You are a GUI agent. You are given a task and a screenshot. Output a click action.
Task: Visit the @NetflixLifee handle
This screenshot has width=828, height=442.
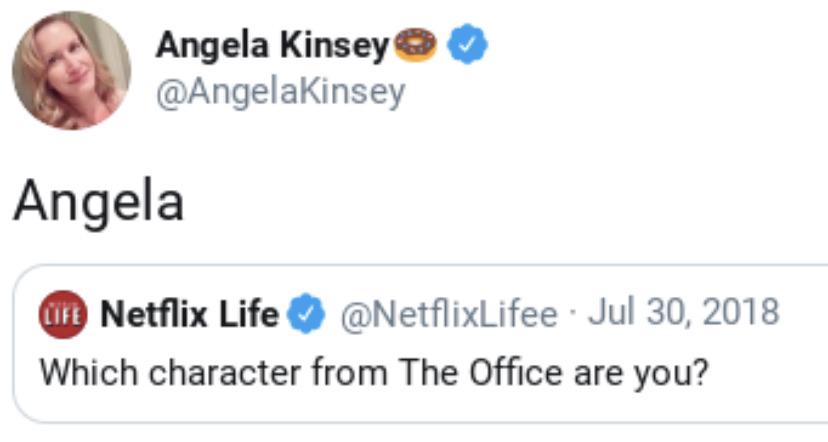point(449,315)
